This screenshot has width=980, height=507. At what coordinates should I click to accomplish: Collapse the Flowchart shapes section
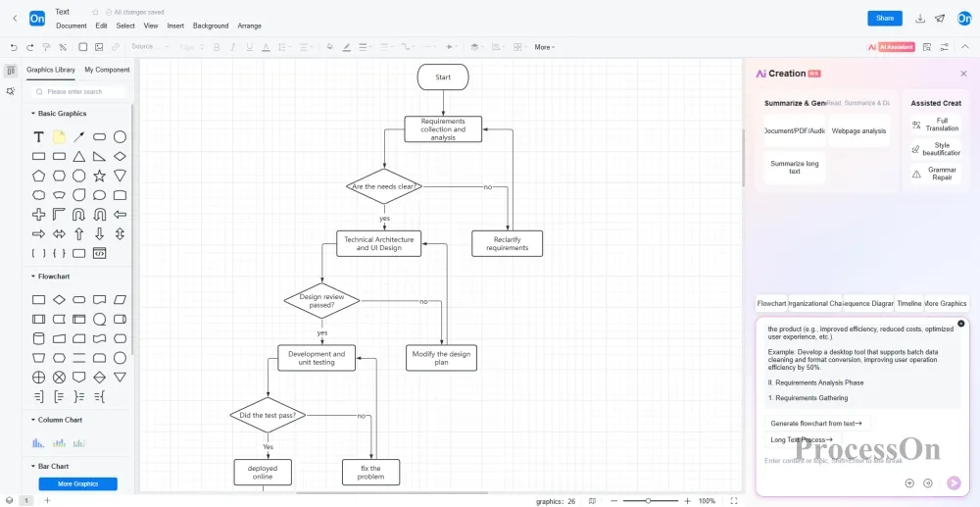click(x=32, y=277)
